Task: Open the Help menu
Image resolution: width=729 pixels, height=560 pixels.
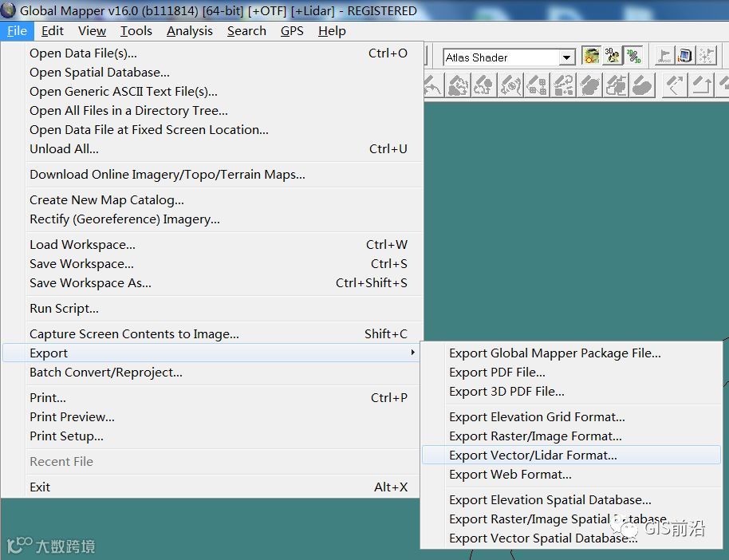Action: (x=332, y=31)
